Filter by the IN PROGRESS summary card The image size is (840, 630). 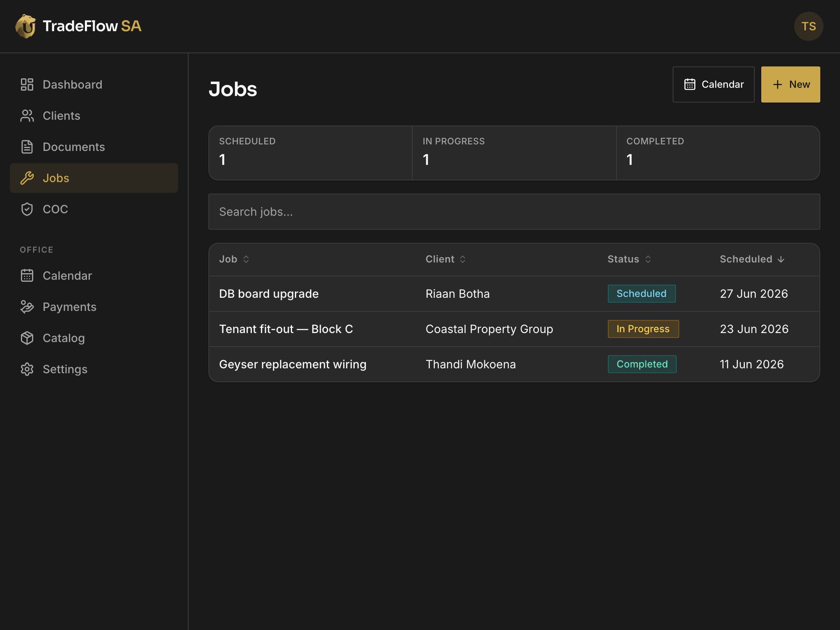(514, 153)
